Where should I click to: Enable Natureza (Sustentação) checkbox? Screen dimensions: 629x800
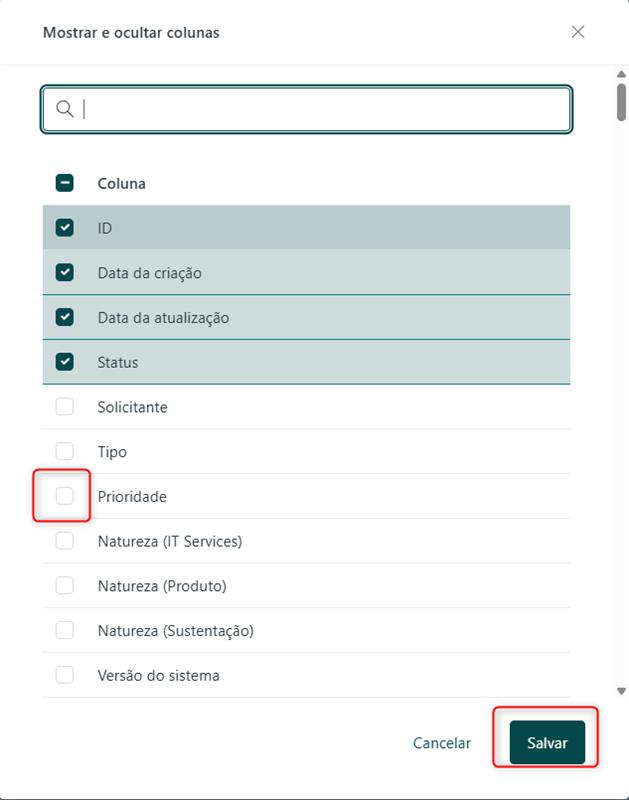65,631
